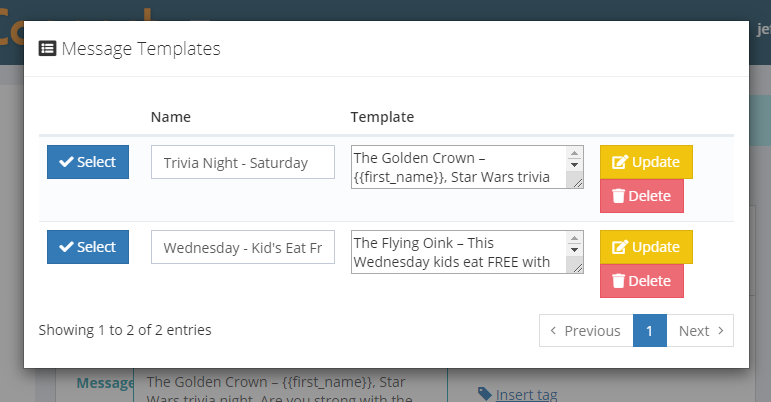Click the Wednesday - Kid's Eat name field

[x=243, y=247]
